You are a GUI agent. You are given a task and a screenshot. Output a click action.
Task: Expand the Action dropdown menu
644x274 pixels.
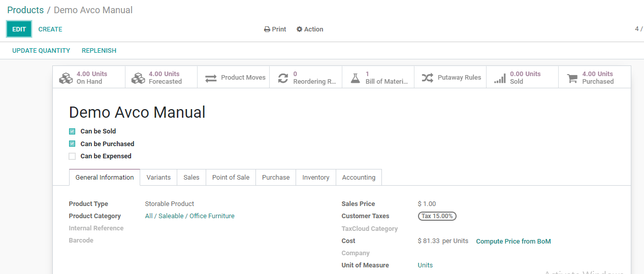310,29
